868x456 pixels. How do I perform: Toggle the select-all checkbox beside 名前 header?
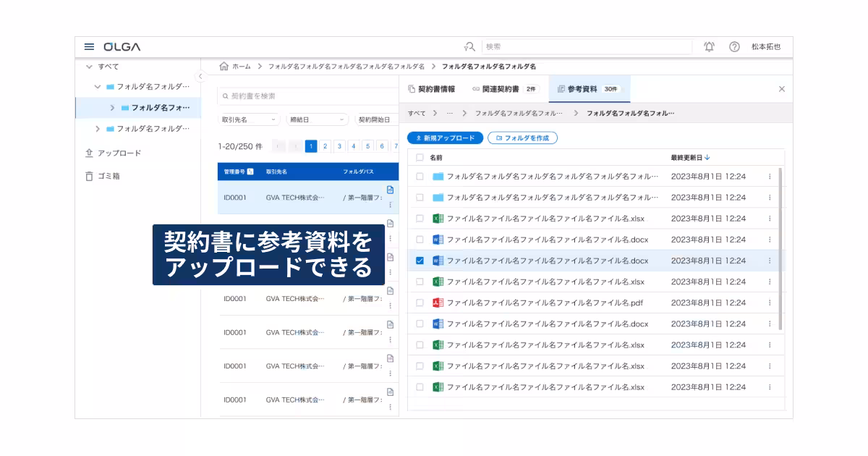tap(420, 157)
